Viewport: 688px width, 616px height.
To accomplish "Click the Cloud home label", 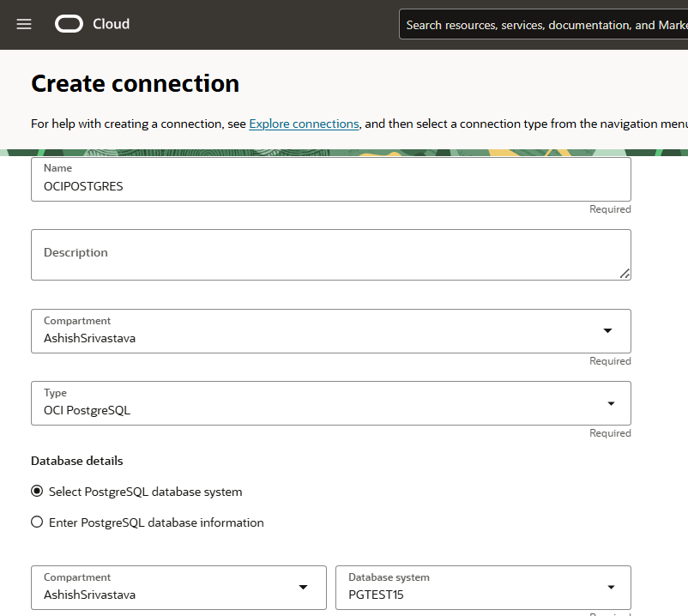I will coord(111,24).
